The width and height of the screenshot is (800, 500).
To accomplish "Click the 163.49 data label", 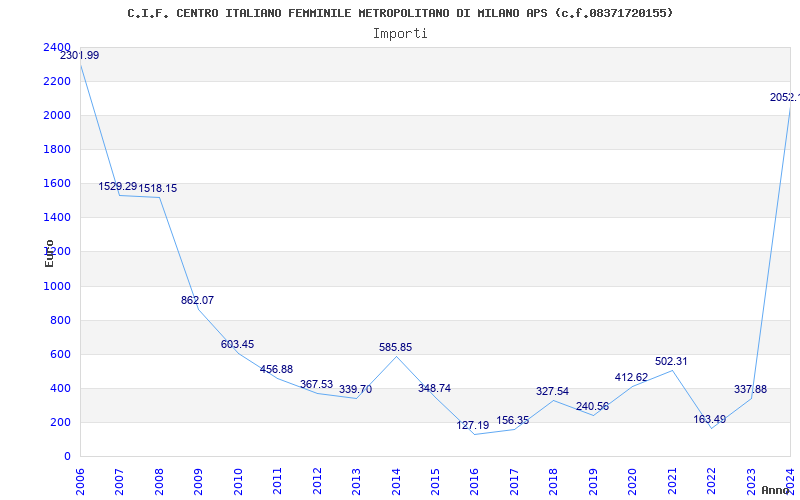I will pyautogui.click(x=710, y=420).
